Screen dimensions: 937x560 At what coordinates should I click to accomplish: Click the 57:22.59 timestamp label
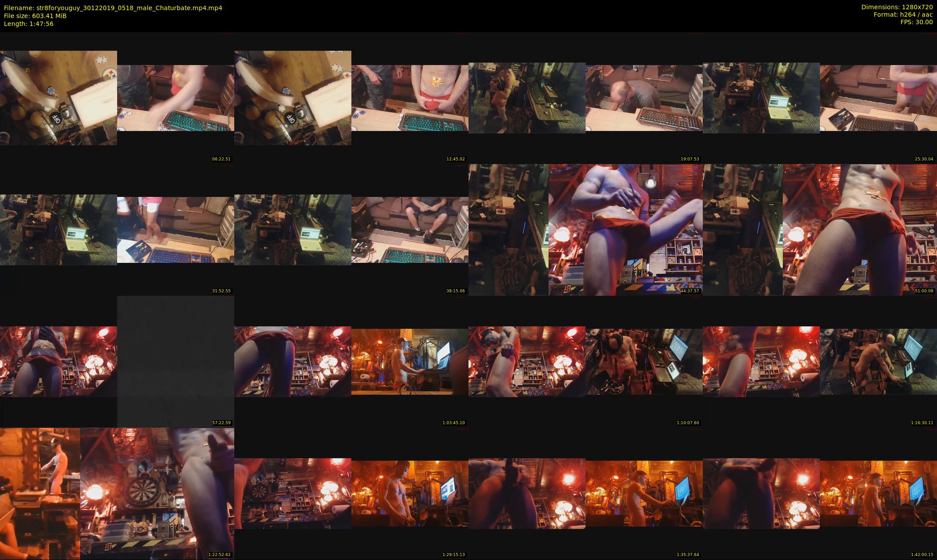tap(222, 423)
